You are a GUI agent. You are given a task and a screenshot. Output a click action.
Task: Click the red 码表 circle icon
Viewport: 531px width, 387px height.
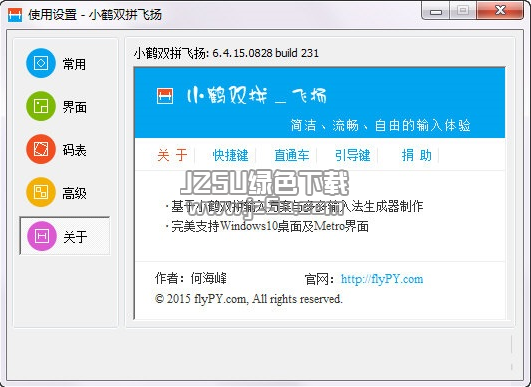[x=41, y=149]
